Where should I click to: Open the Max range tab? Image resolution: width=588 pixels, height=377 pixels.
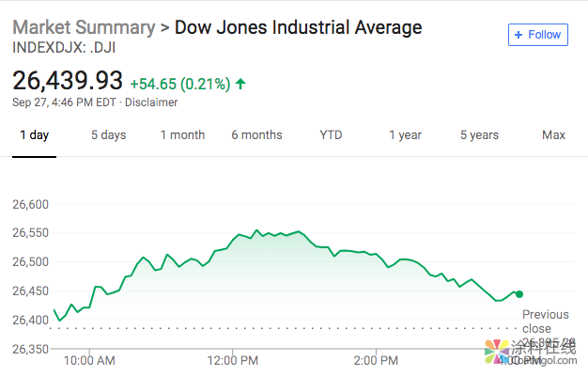pos(553,135)
